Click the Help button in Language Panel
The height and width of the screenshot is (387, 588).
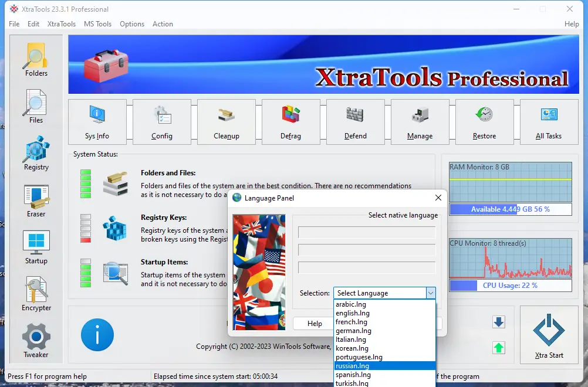[x=313, y=323]
